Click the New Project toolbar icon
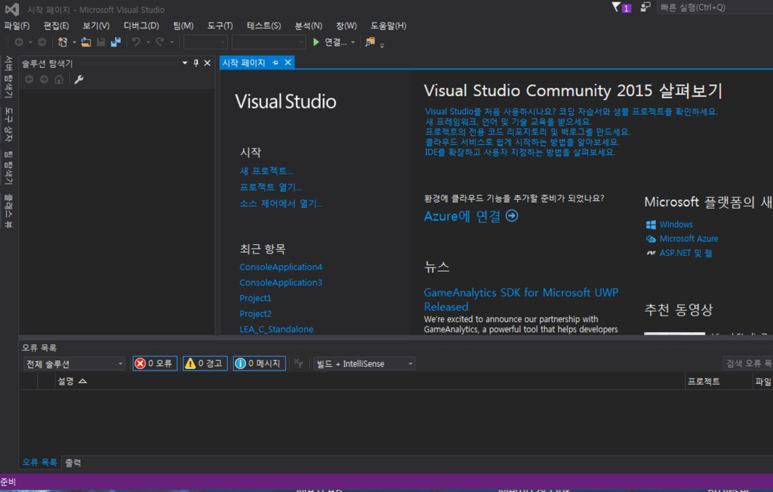This screenshot has height=492, width=773. pos(63,42)
